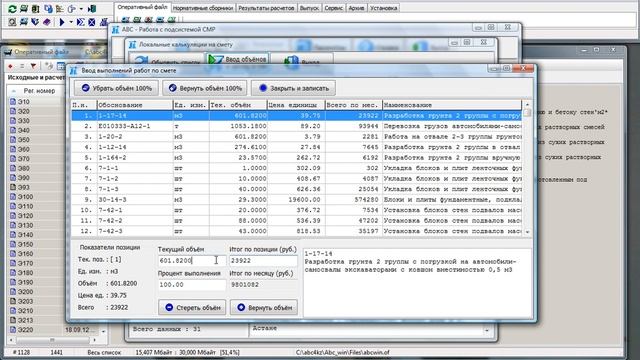Click the document icon of Э10 row
This screenshot has width=640, height=360.
click(x=13, y=102)
